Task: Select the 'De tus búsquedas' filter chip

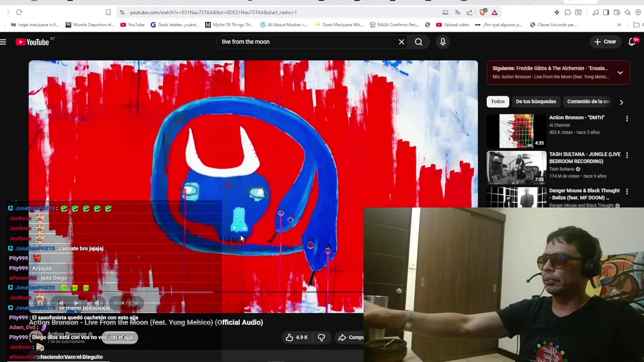Action: pos(536,102)
